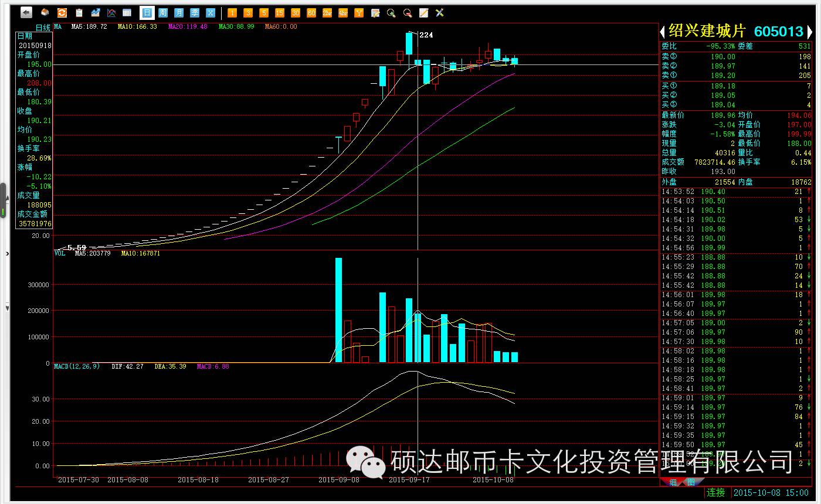The width and height of the screenshot is (821, 504).
Task: Click the 2015-10-08 15:00 timestamp
Action: [x=771, y=493]
